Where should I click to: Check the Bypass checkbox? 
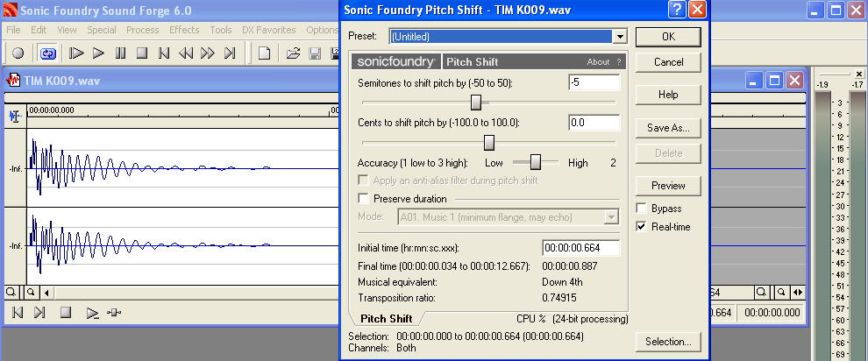pos(642,209)
